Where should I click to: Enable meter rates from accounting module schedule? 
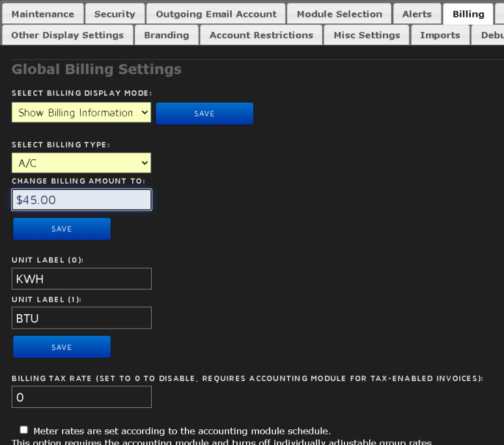[24, 430]
